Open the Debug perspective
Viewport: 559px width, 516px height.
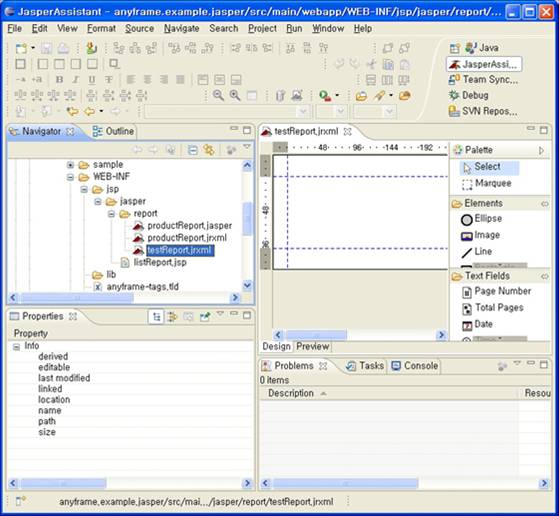pos(469,96)
